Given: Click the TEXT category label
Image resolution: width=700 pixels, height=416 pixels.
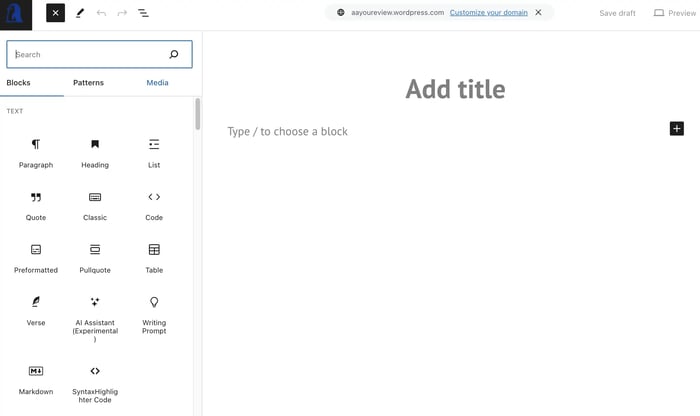Looking at the screenshot, I should pyautogui.click(x=15, y=111).
